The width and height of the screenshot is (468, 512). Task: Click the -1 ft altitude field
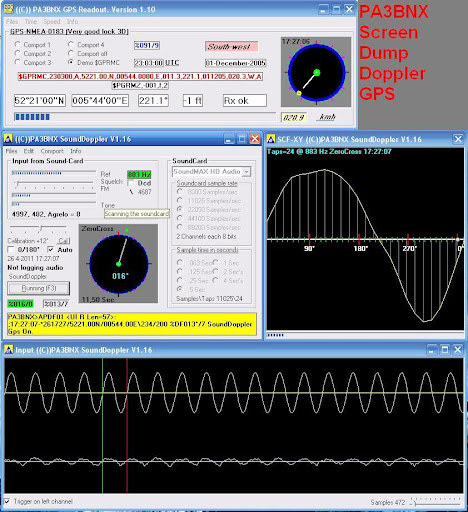(193, 100)
